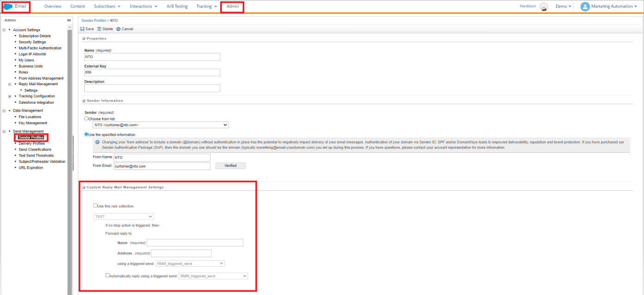
Task: Collapse the Properties section icon
Action: (84, 38)
